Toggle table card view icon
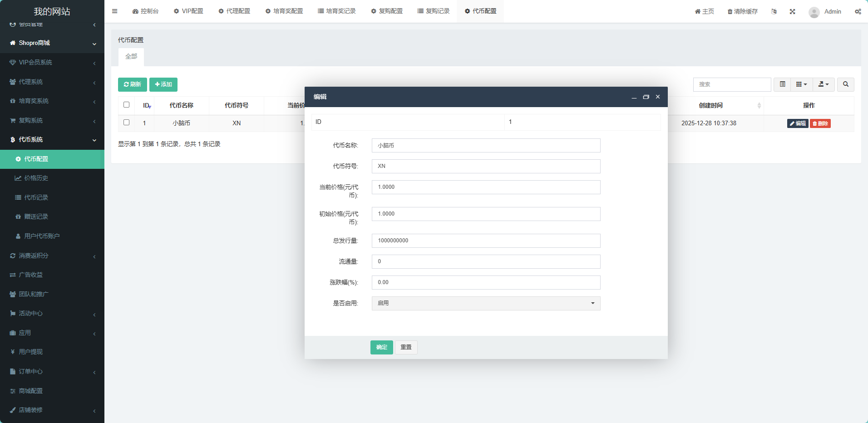 782,84
